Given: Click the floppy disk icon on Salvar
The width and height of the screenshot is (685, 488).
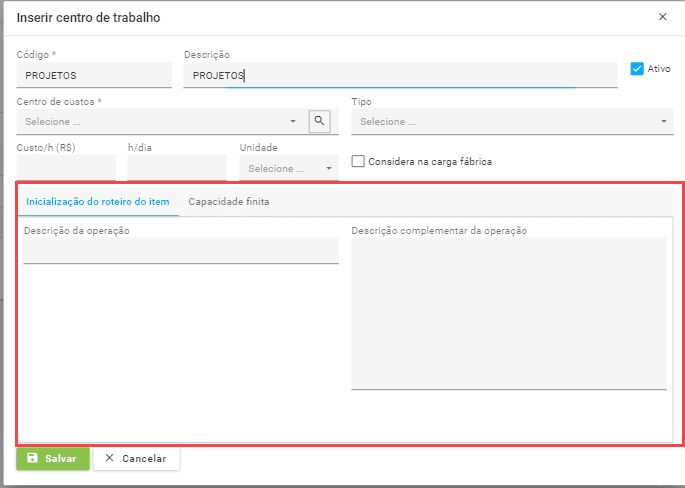Looking at the screenshot, I should pos(32,458).
